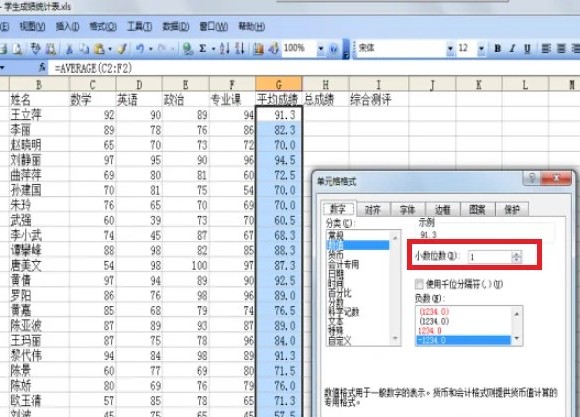Choose 自定义 in the category list
580x417 pixels.
click(x=340, y=341)
